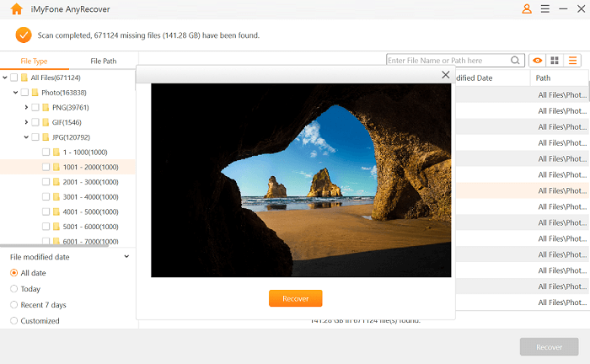Screen dimensions: 590x364
Task: Click the search magnifier icon
Action: (x=516, y=61)
